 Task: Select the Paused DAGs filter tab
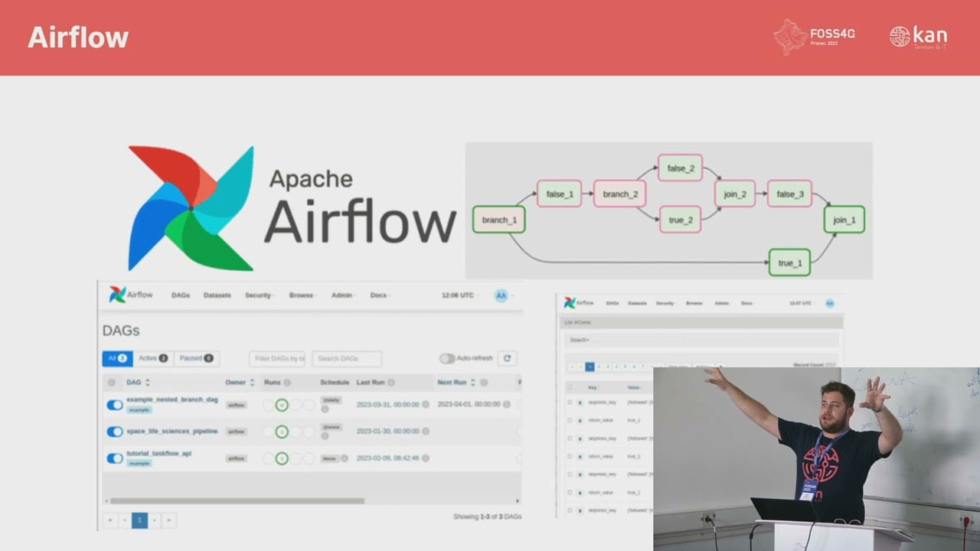coord(197,358)
